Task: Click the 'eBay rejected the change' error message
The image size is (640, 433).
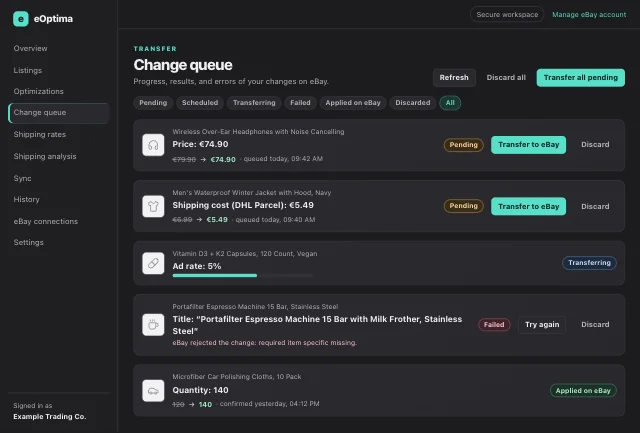Action: [x=264, y=343]
